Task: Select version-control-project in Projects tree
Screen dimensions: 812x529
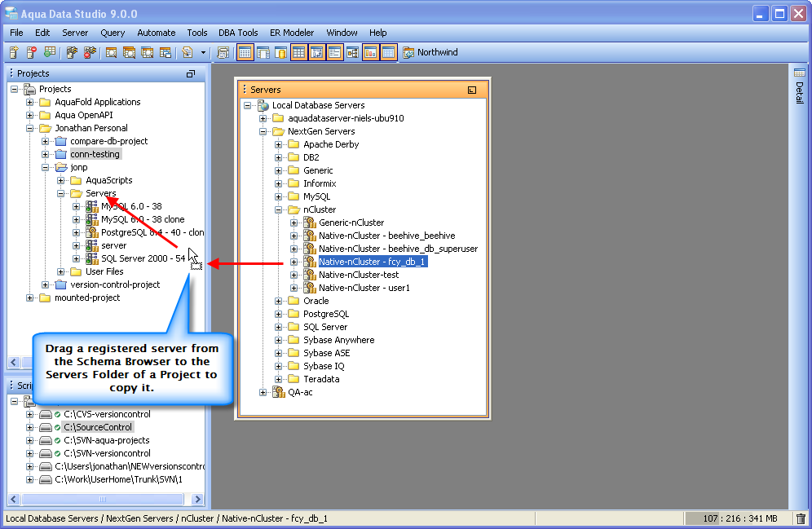Action: pos(115,284)
